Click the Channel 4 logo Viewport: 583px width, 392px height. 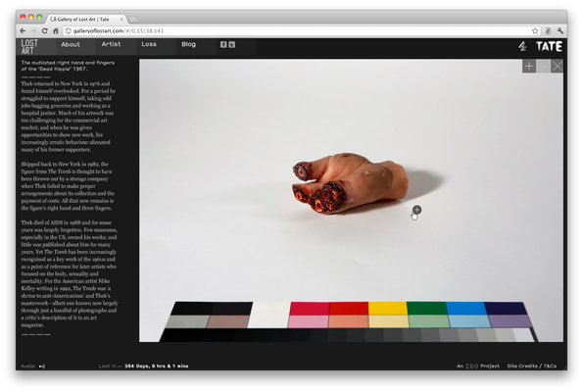(x=522, y=46)
